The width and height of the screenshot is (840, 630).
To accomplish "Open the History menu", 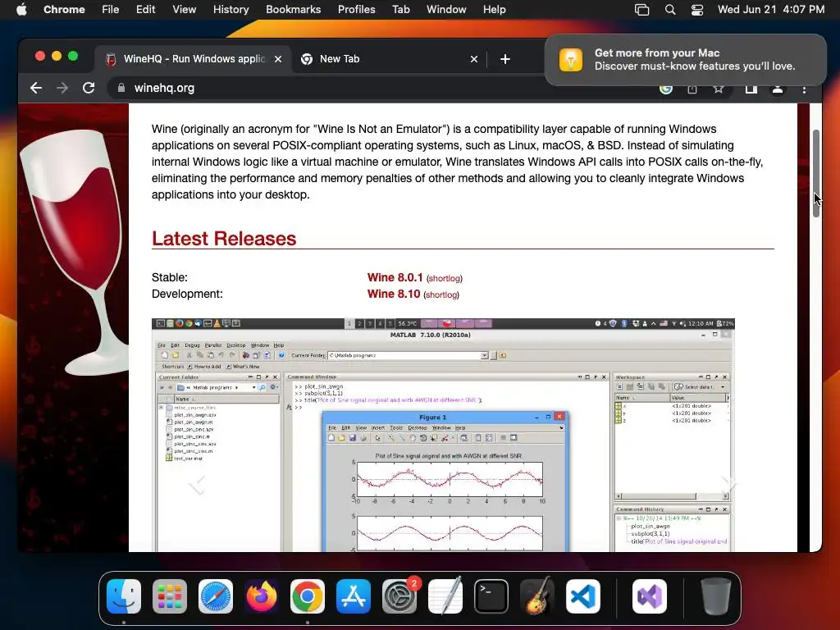I will [x=231, y=9].
